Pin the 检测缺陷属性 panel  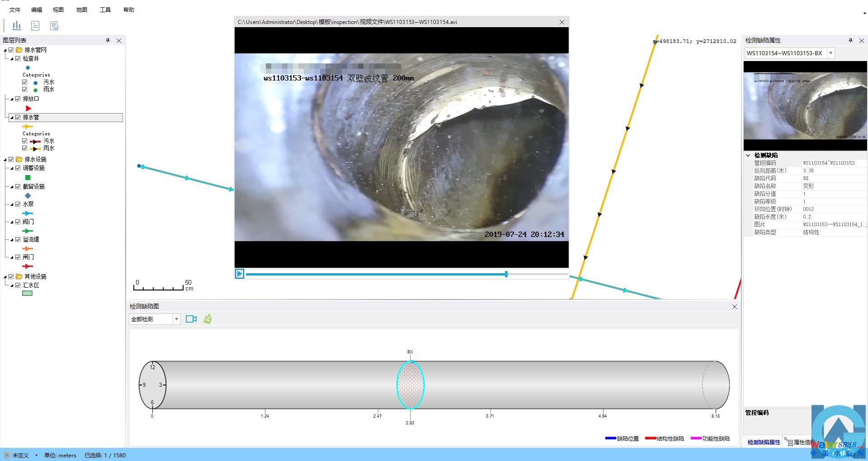(x=850, y=40)
